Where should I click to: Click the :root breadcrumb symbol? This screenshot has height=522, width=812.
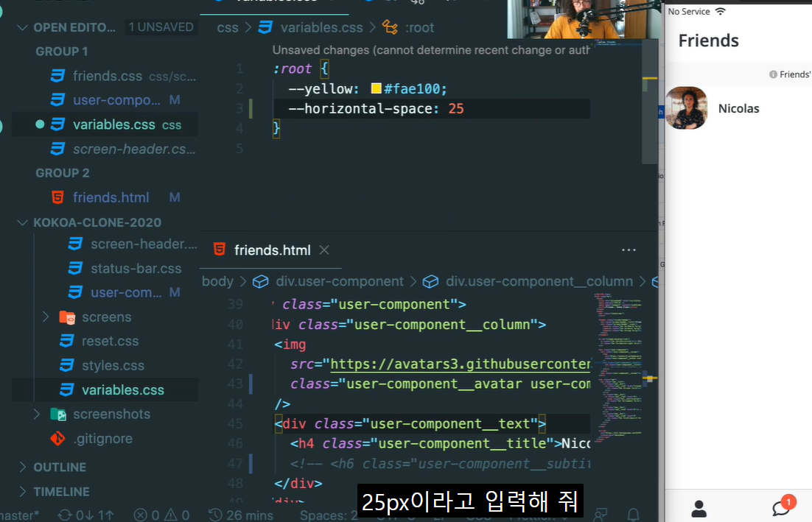[x=419, y=27]
